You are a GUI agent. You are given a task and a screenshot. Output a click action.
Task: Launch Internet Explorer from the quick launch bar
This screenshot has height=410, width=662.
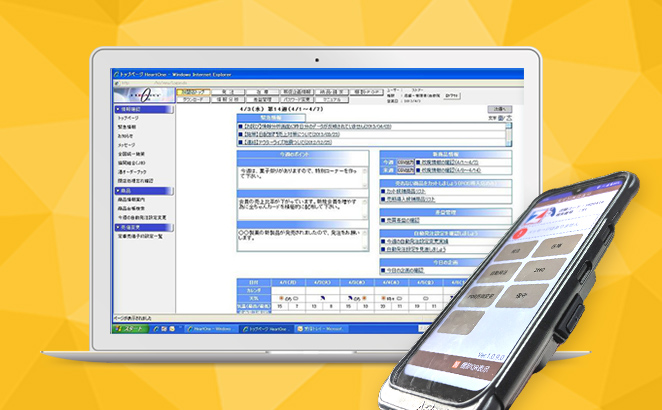coord(156,329)
